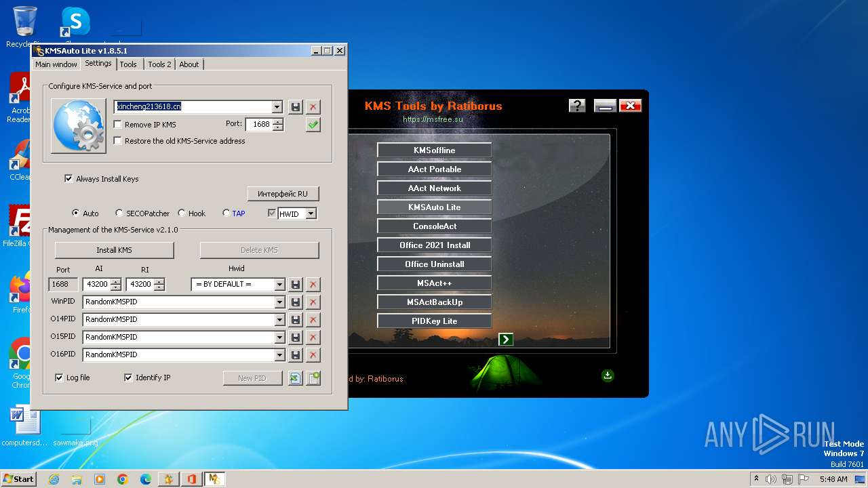Image resolution: width=868 pixels, height=488 pixels.
Task: Expand the WinPID dropdown
Action: (279, 302)
